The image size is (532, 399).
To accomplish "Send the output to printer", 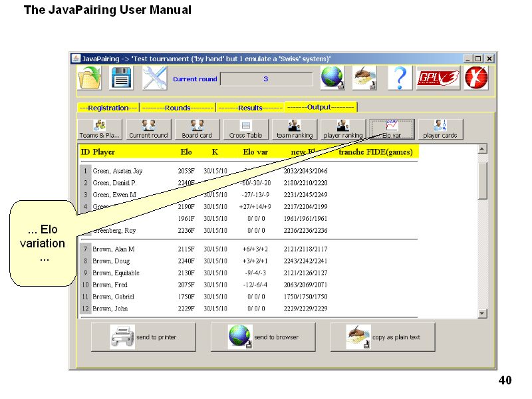I will click(x=143, y=337).
